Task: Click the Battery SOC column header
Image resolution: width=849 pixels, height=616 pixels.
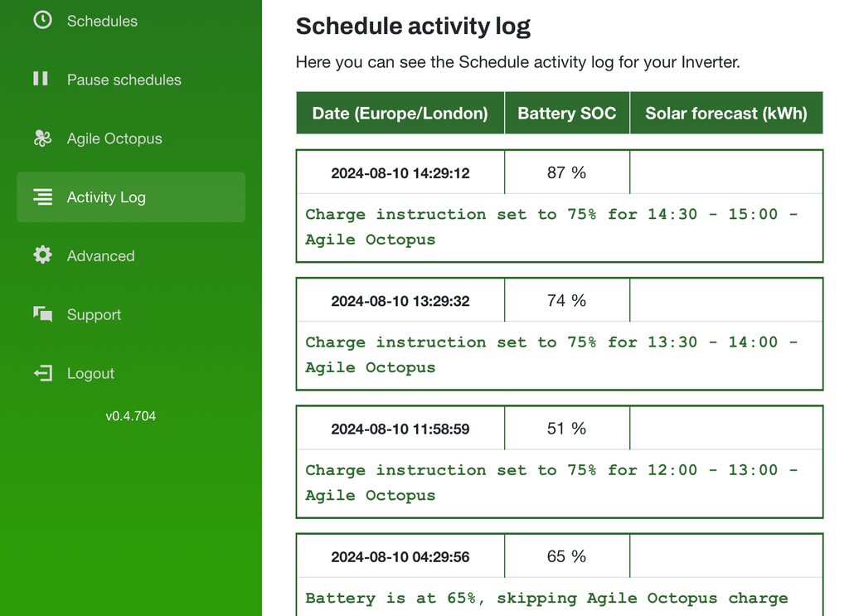Action: pyautogui.click(x=566, y=114)
